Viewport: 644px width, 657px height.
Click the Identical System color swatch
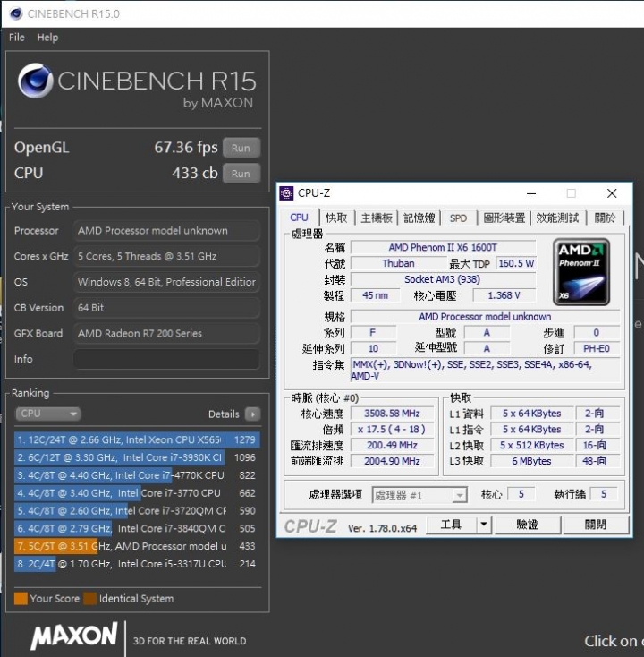[x=89, y=598]
